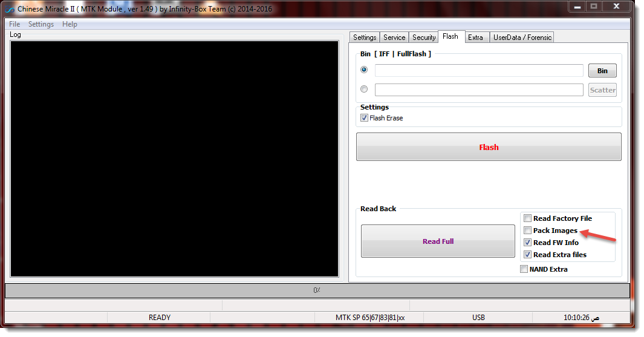
Task: Open the Settings menu
Action: click(41, 24)
